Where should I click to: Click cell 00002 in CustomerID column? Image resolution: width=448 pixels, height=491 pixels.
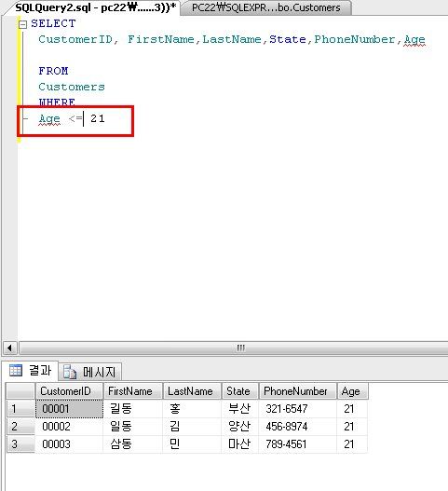[x=69, y=427]
